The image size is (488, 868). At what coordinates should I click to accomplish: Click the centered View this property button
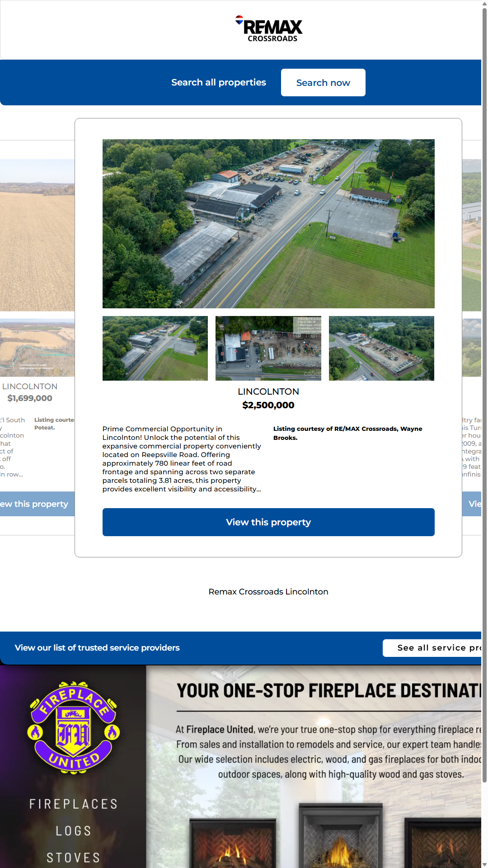[x=268, y=522]
